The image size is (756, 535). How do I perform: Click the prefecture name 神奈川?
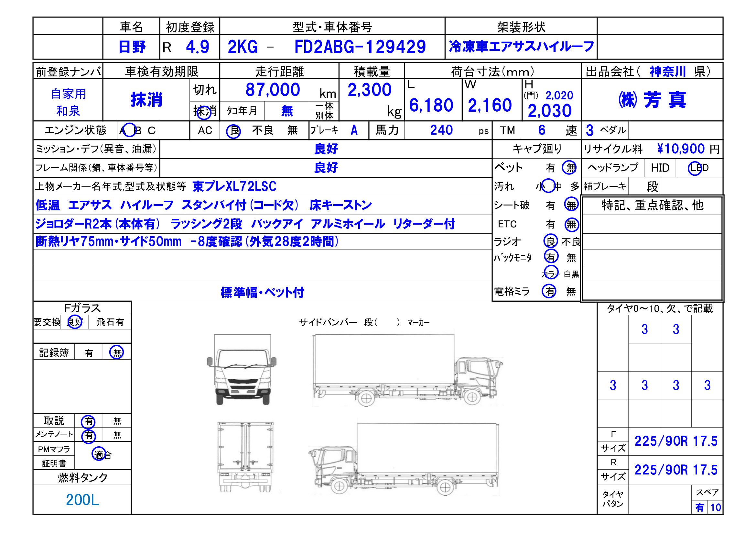click(x=668, y=72)
